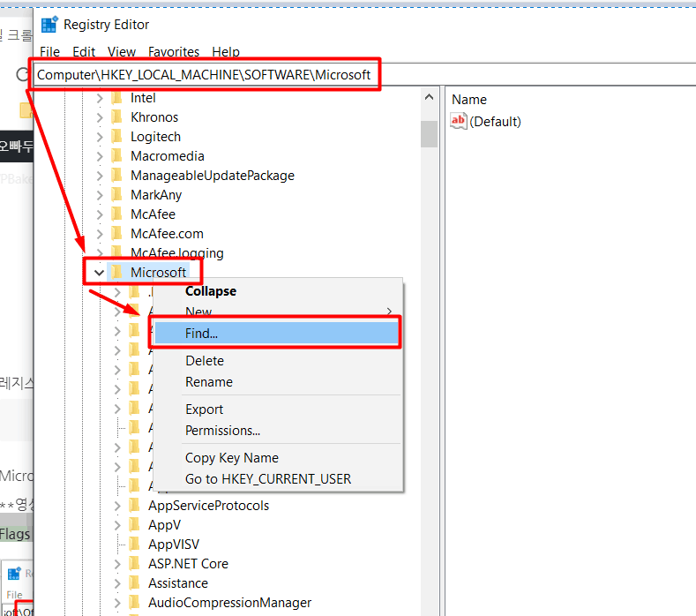Viewport: 696px width, 616px height.
Task: Expand the MarkAny key
Action: pos(100,195)
